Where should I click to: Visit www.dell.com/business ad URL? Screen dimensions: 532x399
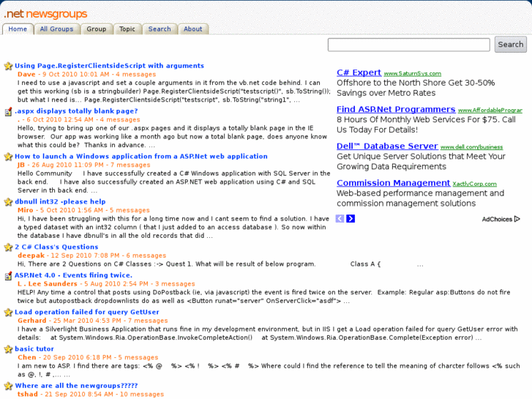pos(471,147)
